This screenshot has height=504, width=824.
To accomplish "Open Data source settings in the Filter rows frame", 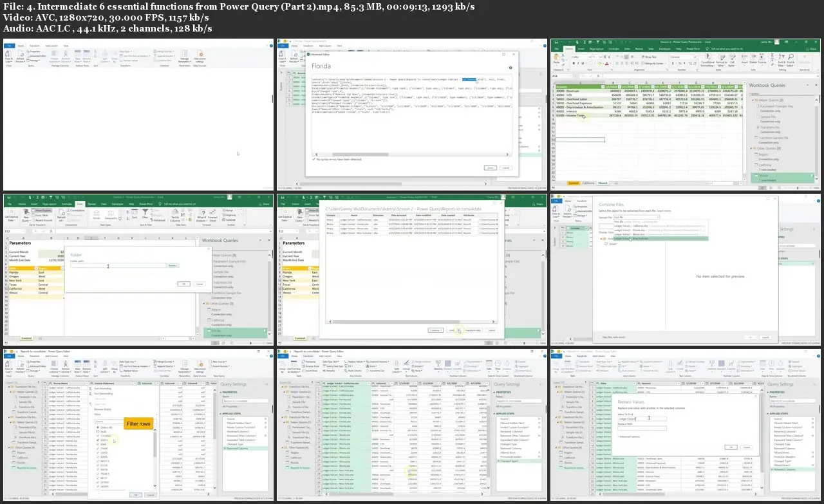I will (200, 368).
